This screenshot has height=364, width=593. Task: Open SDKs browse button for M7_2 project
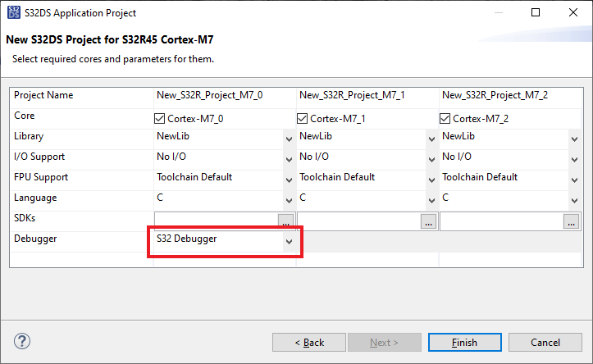click(x=571, y=221)
